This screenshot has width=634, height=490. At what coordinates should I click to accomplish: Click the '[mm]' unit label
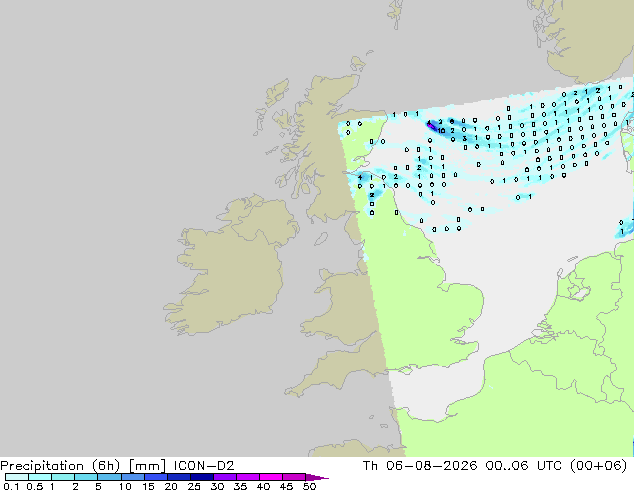pos(147,466)
